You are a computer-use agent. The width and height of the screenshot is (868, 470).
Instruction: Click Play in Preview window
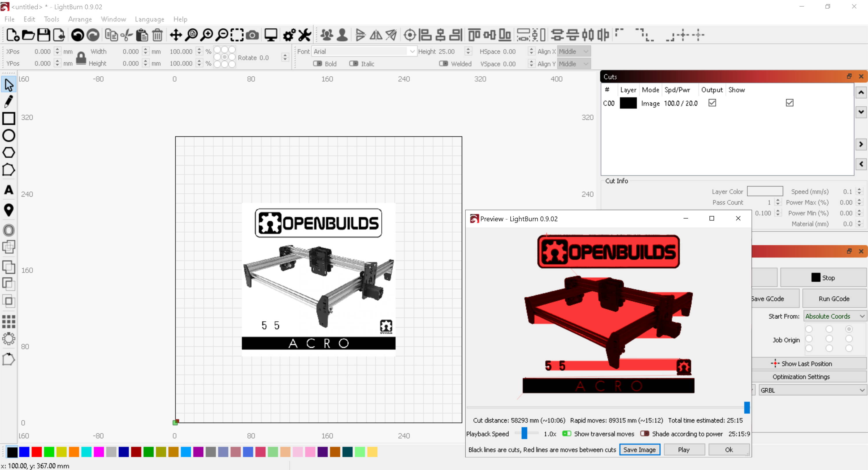coord(684,449)
